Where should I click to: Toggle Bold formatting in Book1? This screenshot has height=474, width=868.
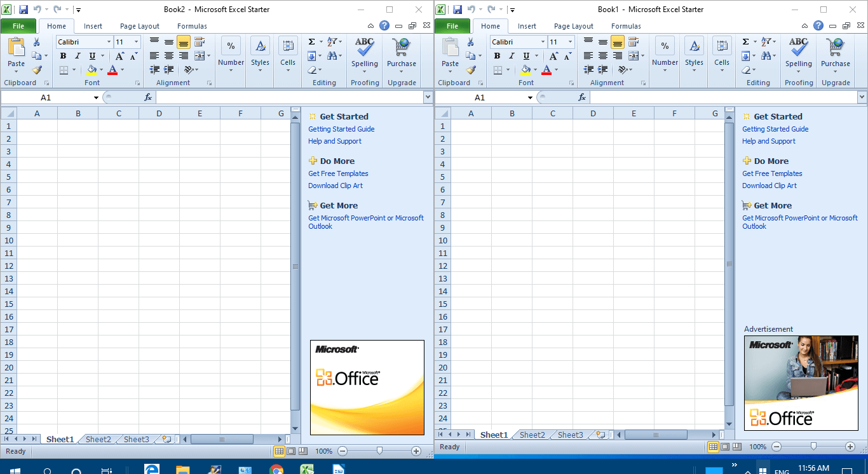pyautogui.click(x=497, y=56)
